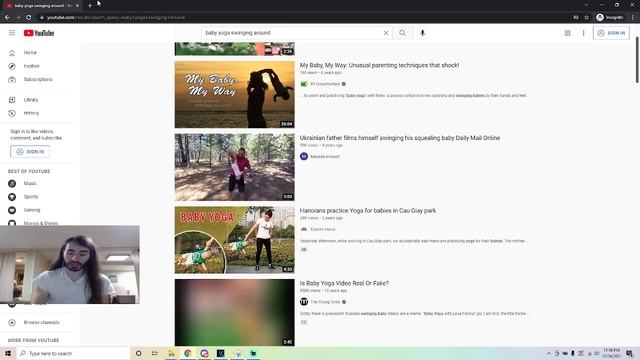Click the taskbar clock and date
Image resolution: width=640 pixels, height=360 pixels.
611,353
